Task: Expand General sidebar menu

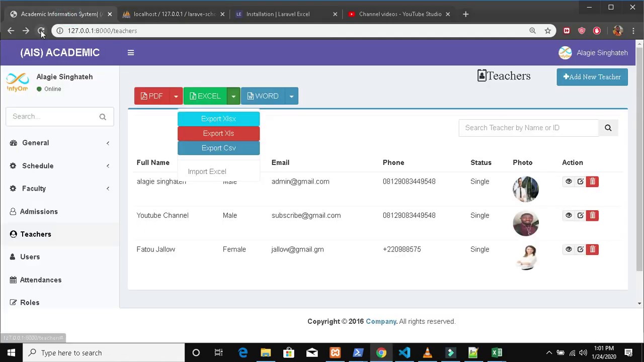Action: (59, 143)
